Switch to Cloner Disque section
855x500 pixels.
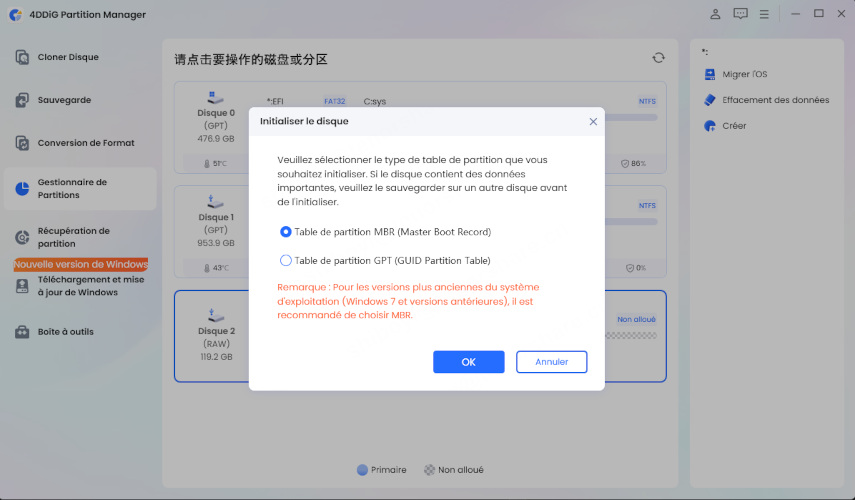tap(68, 57)
